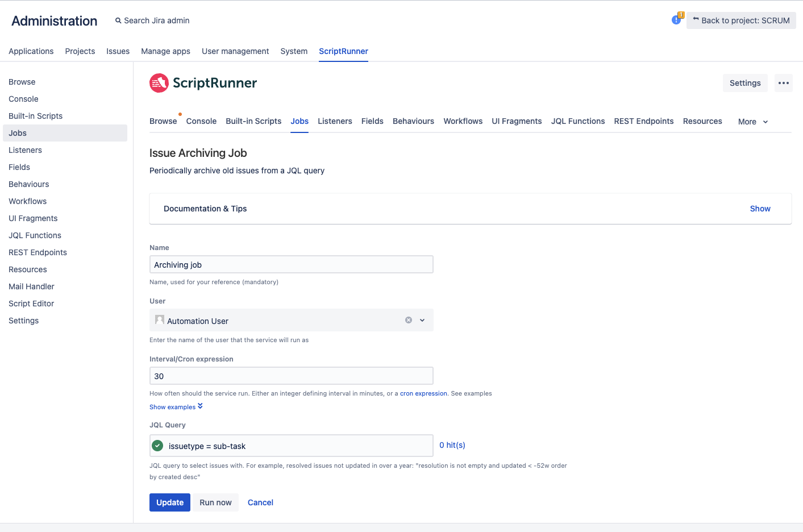803x532 pixels.
Task: Focus the Name input field
Action: tap(292, 264)
